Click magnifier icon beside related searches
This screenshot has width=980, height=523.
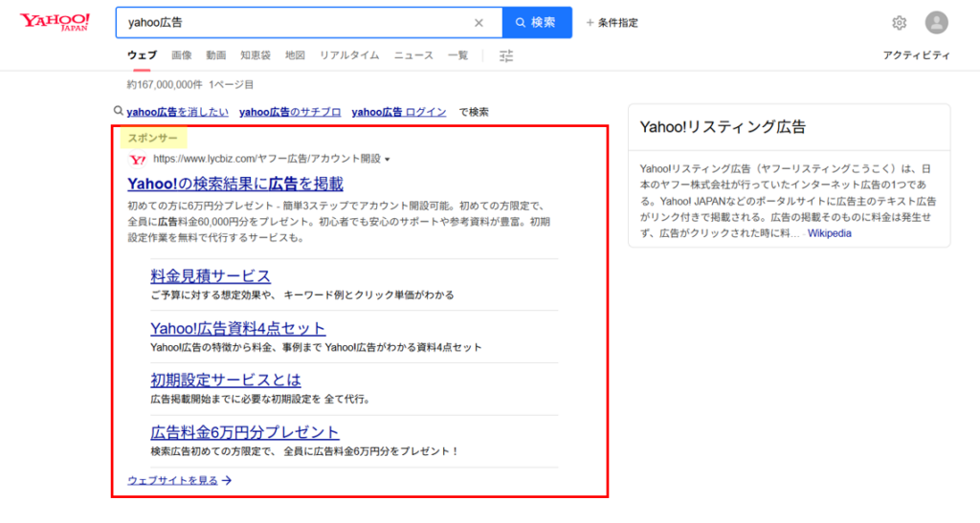click(x=118, y=111)
